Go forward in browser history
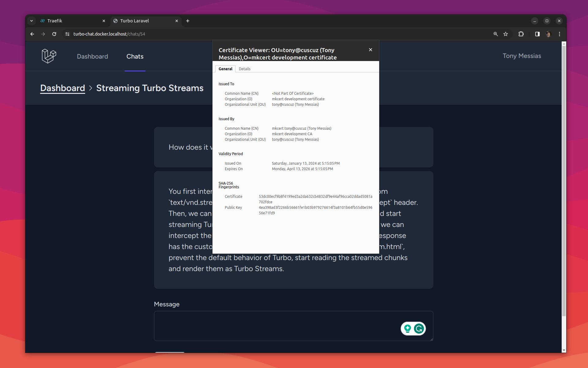Viewport: 588px width, 368px height. [x=43, y=34]
